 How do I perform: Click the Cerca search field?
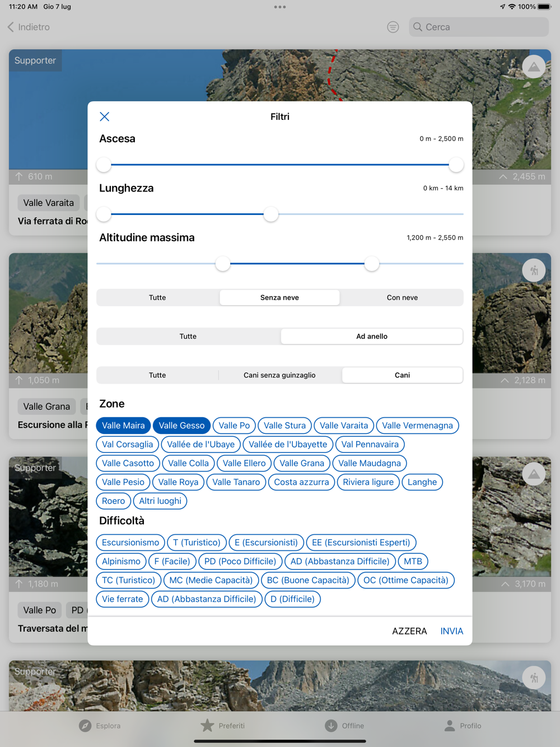[479, 27]
